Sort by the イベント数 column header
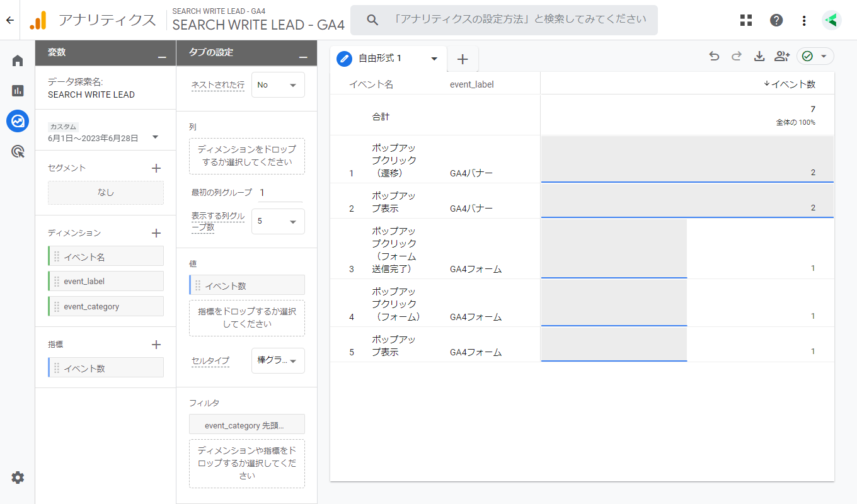Viewport: 857px width, 504px height. pos(789,84)
